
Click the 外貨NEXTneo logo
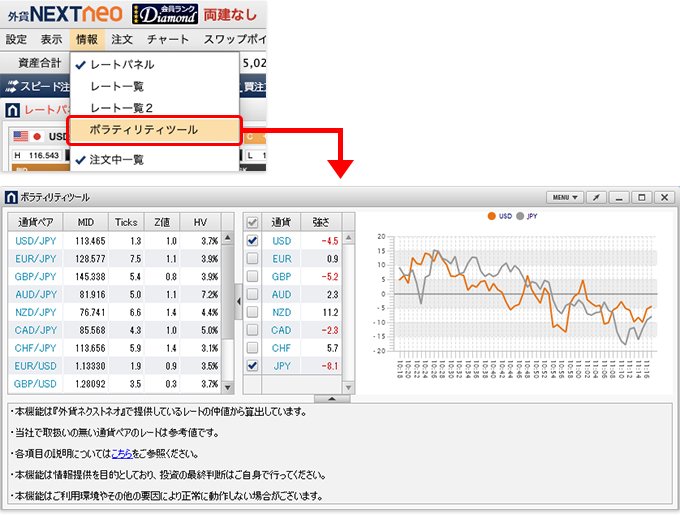64,14
